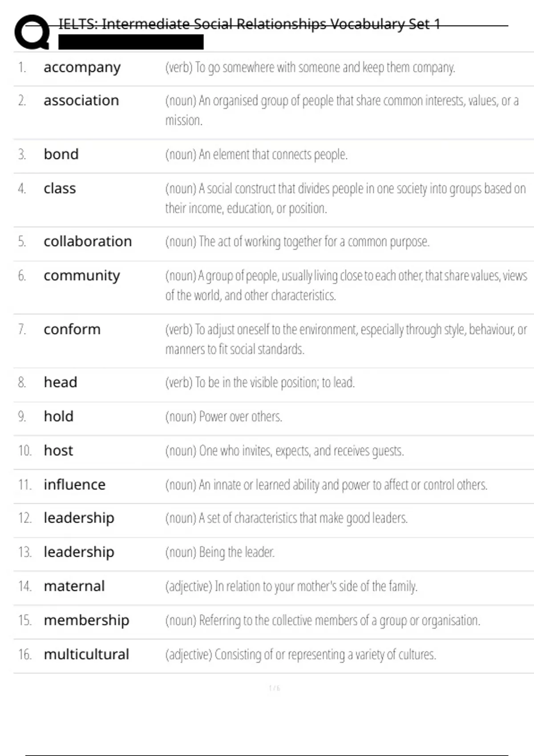The image size is (534, 756).
Task: Select the term 'accompany'
Action: (82, 68)
